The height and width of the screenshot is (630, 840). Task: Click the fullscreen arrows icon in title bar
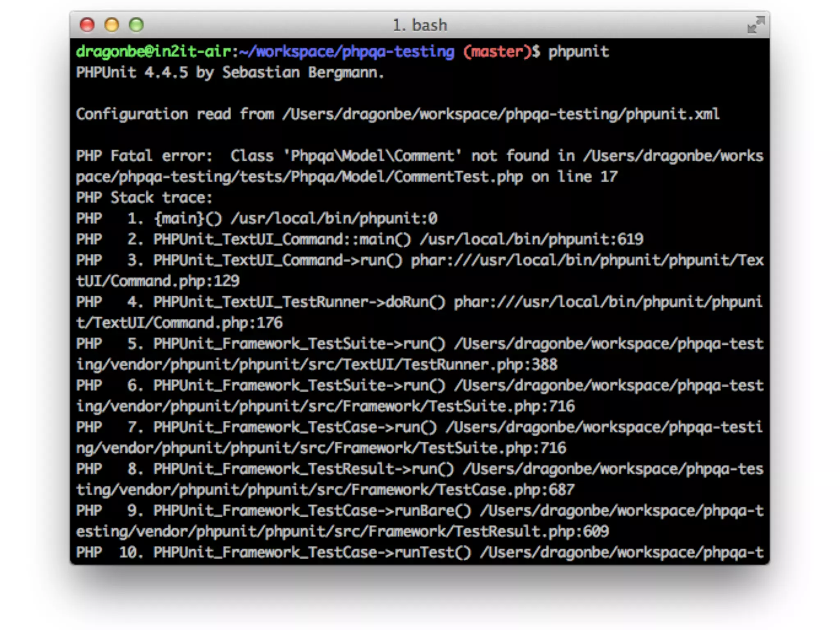pos(756,25)
